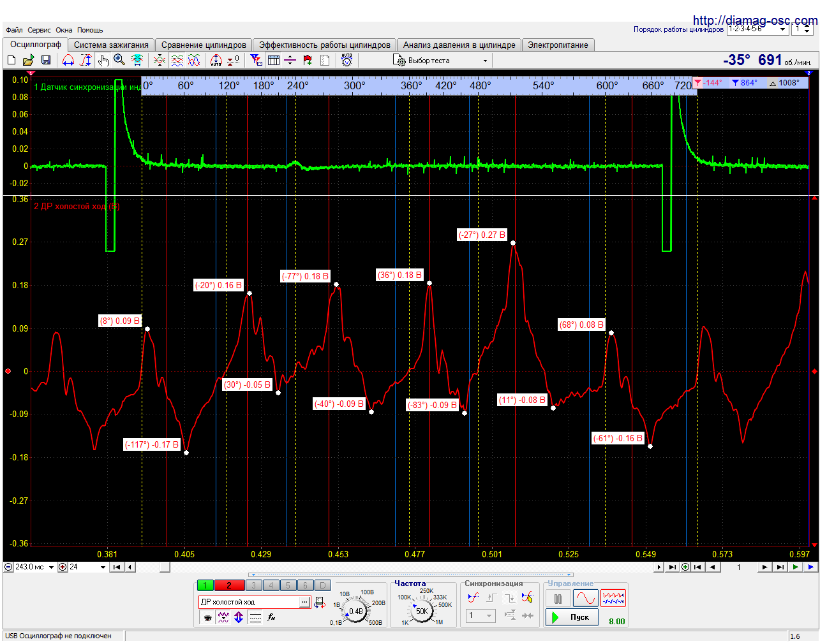The height and width of the screenshot is (644, 827).
Task: Toggle channel 4 button
Action: coord(271,585)
